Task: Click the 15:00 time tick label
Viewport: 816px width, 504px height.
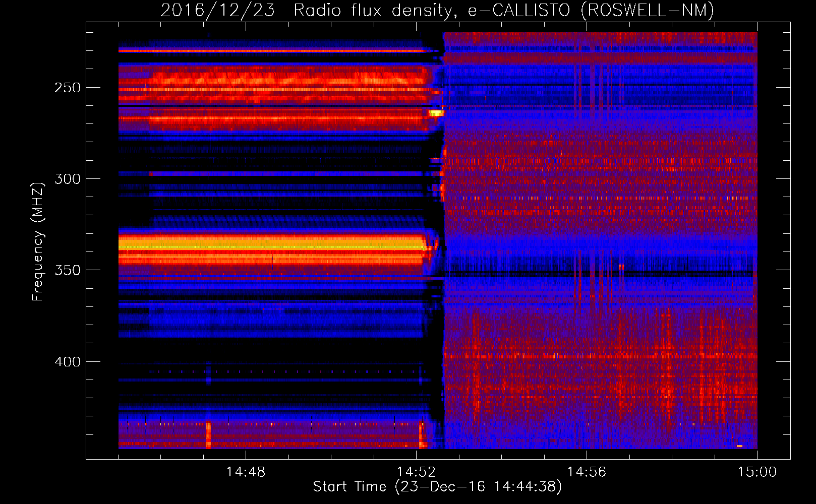Action: click(x=757, y=472)
